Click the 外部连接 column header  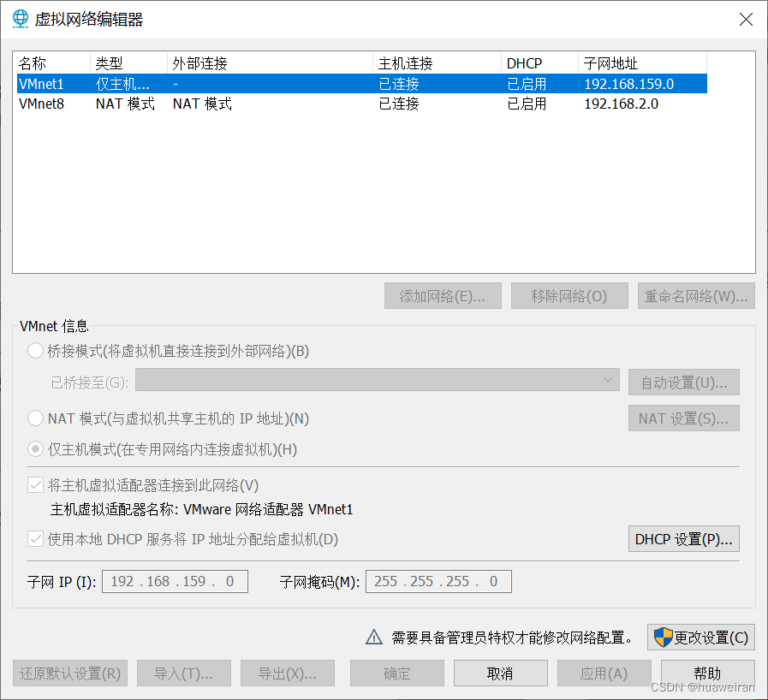[270, 63]
